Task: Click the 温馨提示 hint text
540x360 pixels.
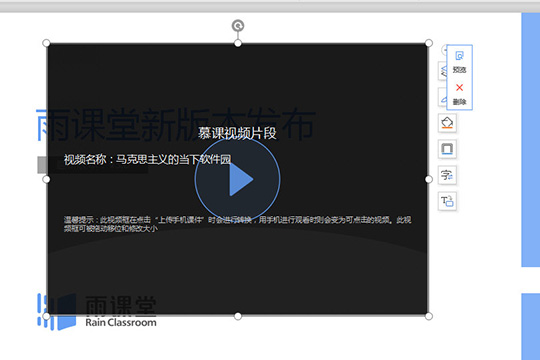Action: tap(237, 224)
